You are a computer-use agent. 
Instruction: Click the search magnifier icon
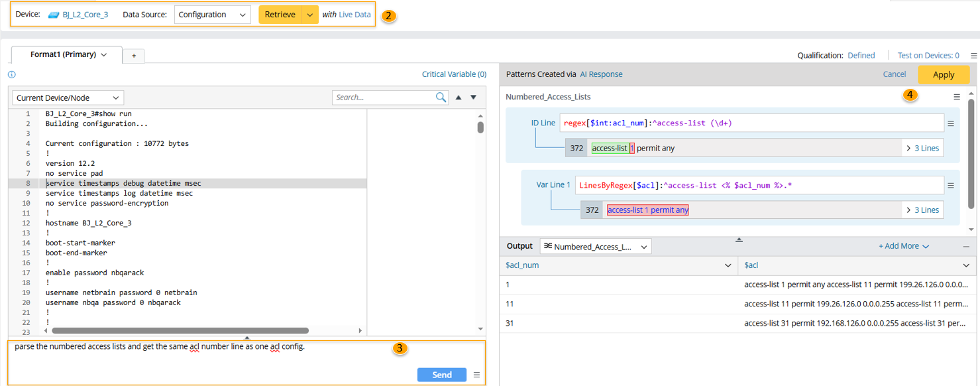pos(441,97)
